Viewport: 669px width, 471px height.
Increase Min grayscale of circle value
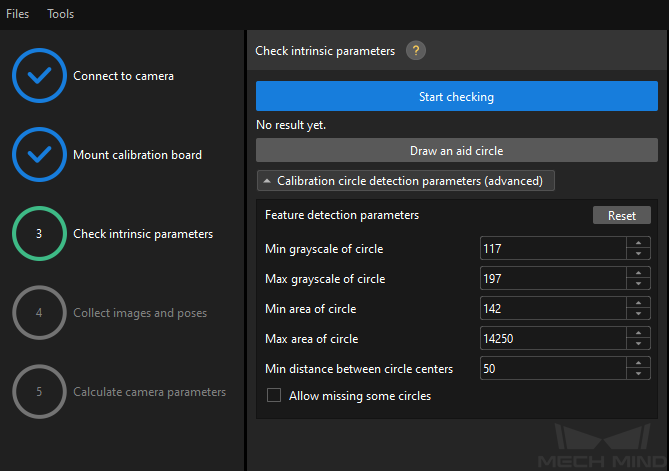(638, 243)
